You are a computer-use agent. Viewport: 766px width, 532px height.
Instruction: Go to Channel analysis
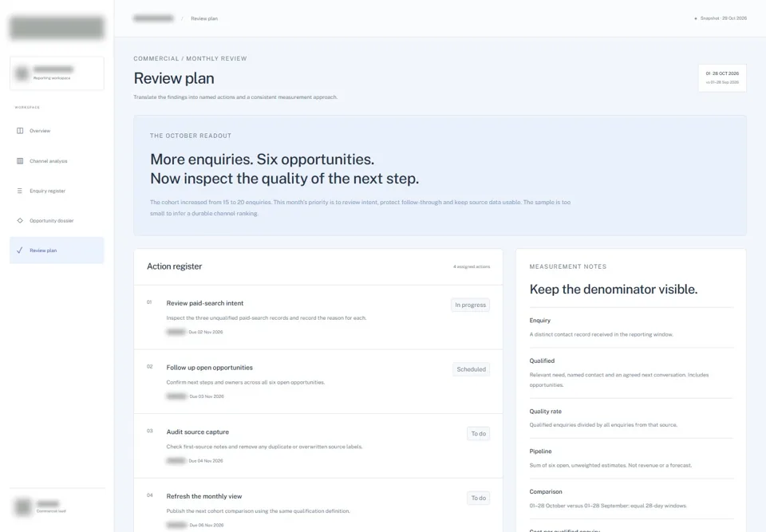pyautogui.click(x=57, y=161)
